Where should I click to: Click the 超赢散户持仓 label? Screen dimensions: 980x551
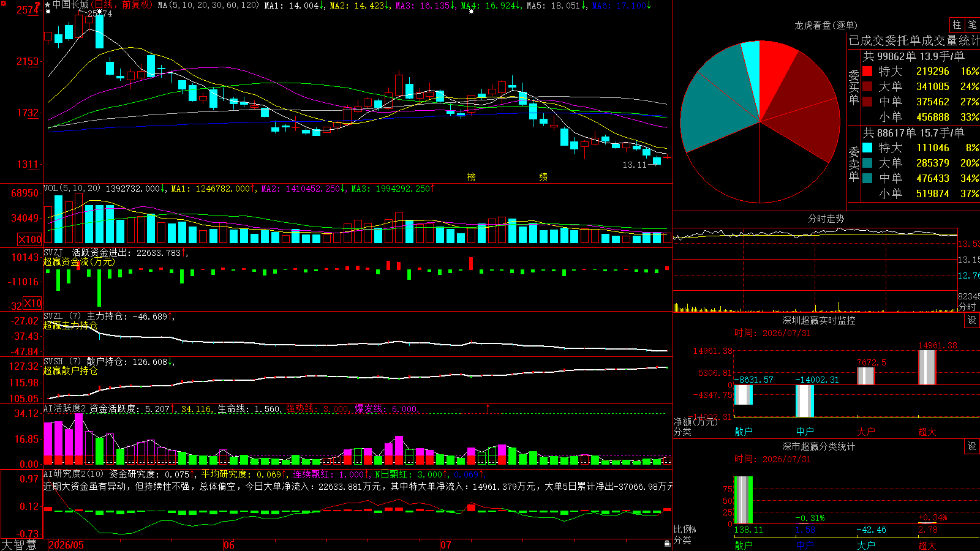click(x=70, y=370)
